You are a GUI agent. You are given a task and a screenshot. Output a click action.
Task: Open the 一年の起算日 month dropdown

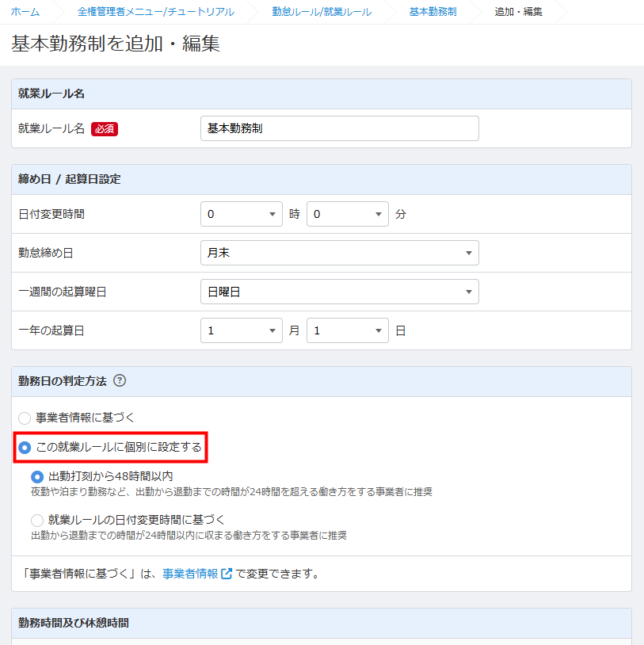tap(241, 330)
